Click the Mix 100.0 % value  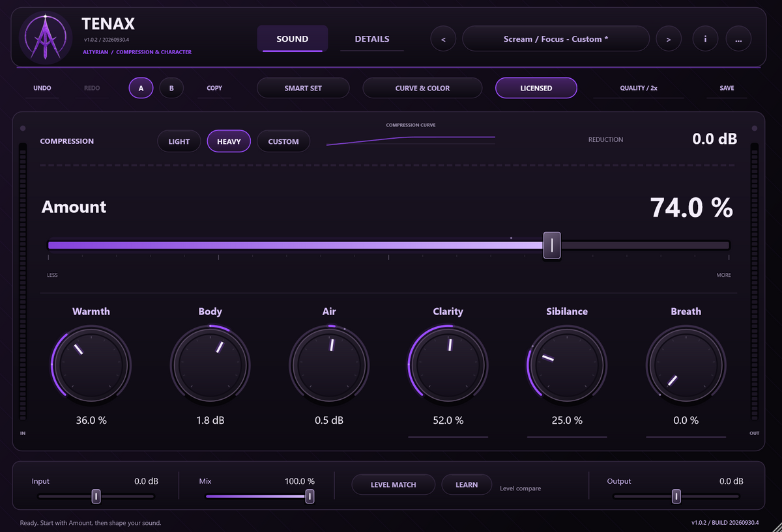[x=300, y=481]
